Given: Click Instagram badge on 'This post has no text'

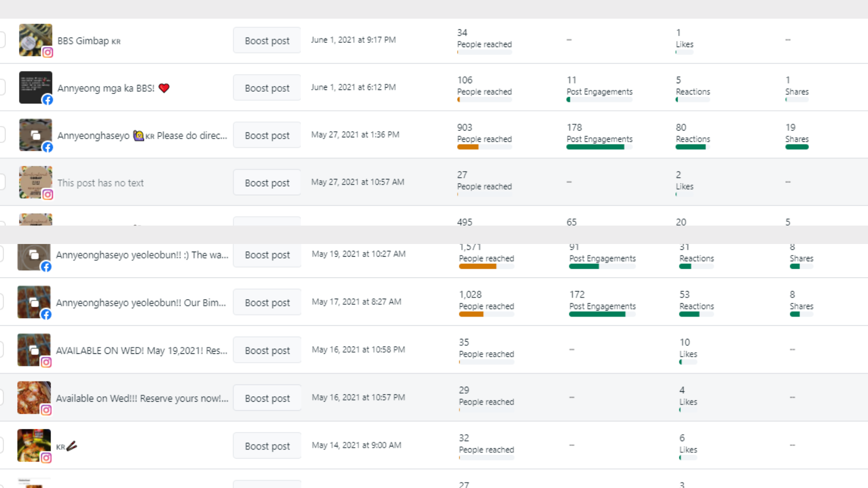Looking at the screenshot, I should 48,195.
